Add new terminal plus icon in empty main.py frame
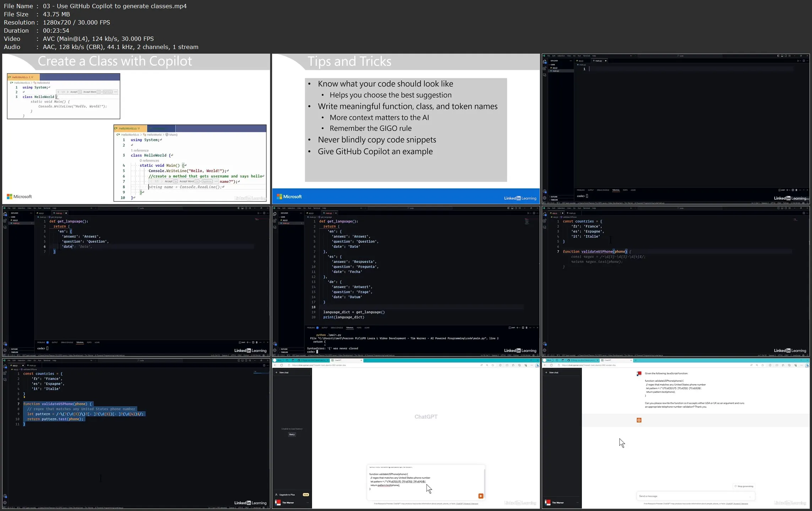812x511 pixels. pyautogui.click(x=787, y=190)
